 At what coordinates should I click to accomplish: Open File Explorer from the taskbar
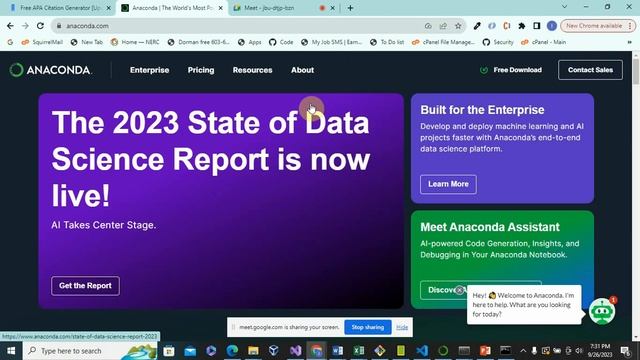tap(253, 351)
